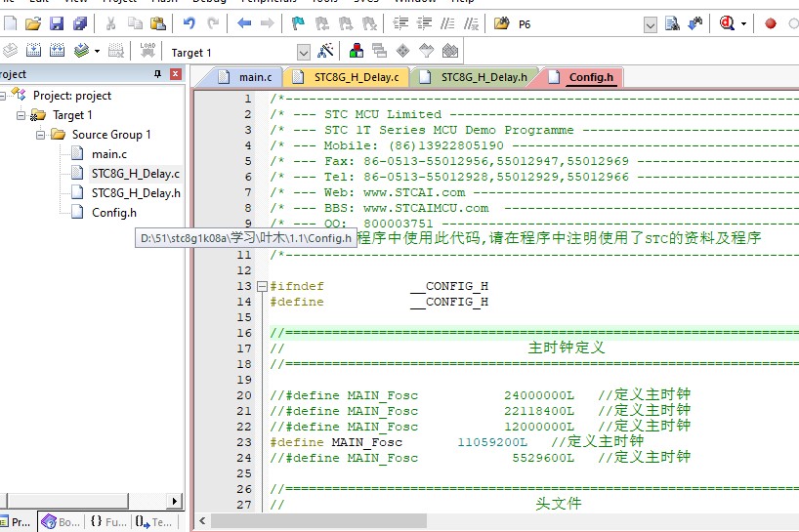Viewport: 799px width, 532px height.
Task: Open the Target 1 dropdown
Action: tap(303, 52)
